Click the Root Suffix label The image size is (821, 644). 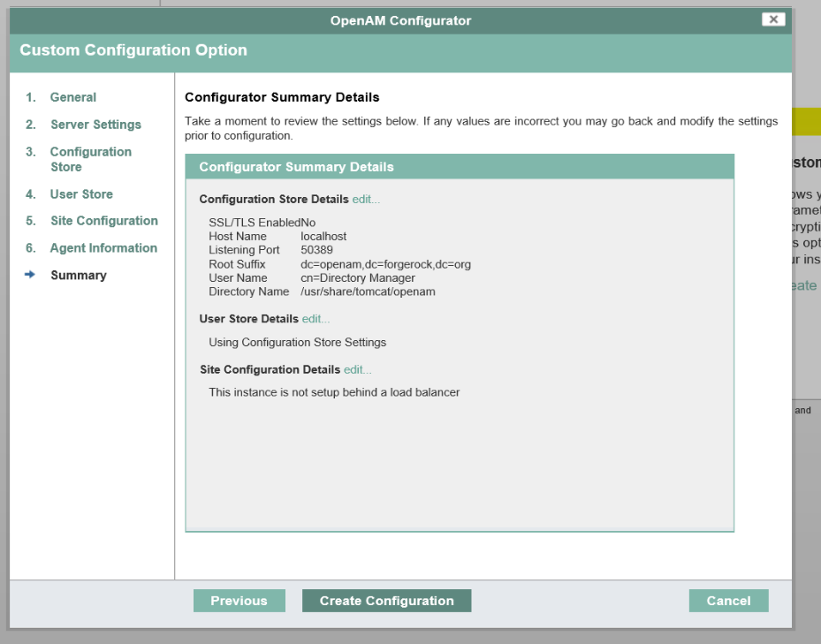click(x=237, y=264)
